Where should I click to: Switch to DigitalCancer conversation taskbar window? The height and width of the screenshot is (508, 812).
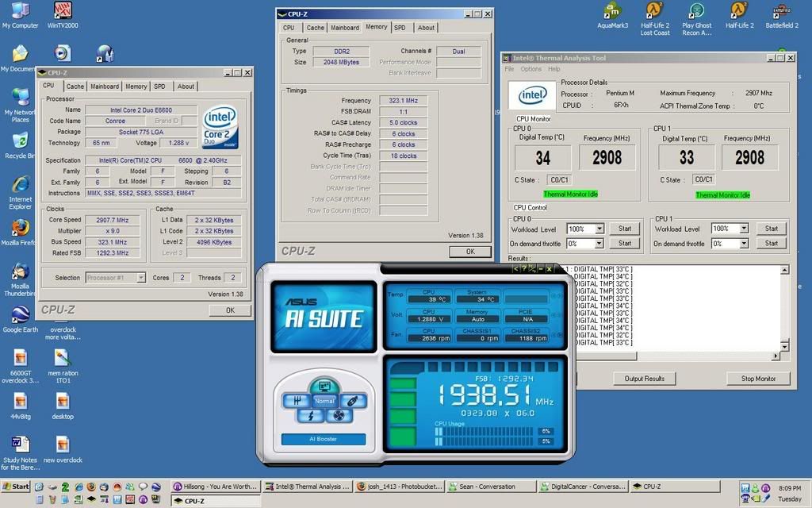coord(583,487)
